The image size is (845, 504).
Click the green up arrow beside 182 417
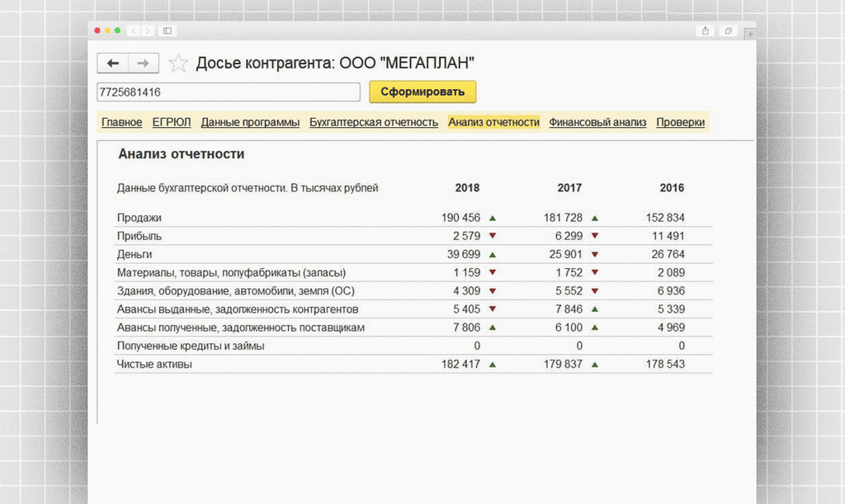click(x=493, y=365)
